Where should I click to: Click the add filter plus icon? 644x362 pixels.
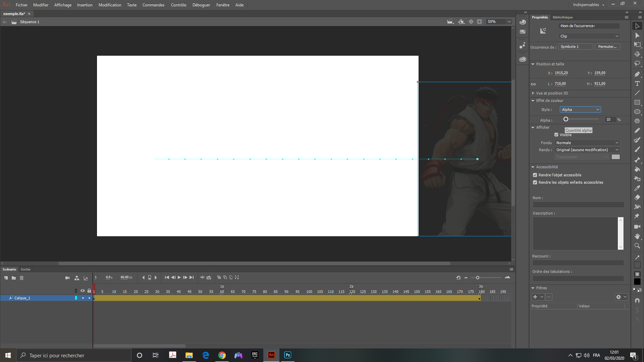click(535, 297)
